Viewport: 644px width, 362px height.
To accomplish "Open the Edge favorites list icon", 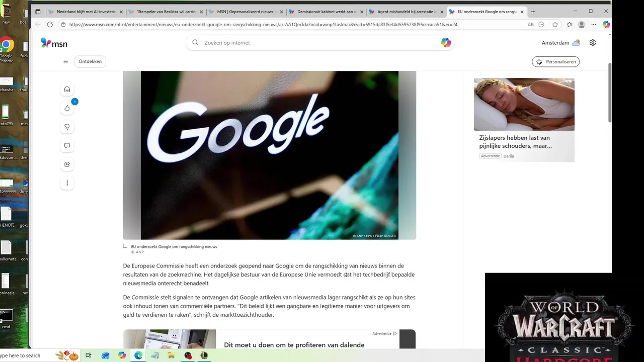I will (x=570, y=24).
